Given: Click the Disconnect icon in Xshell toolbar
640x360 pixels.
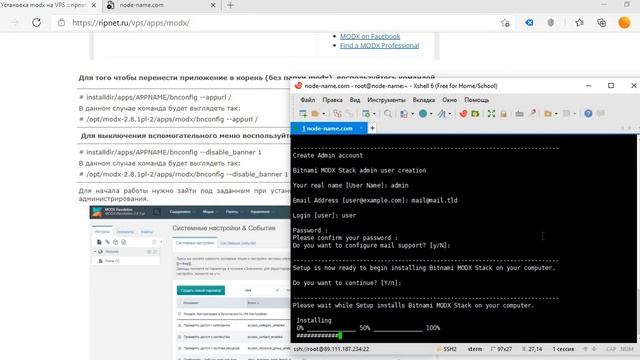Looking at the screenshot, I should tap(350, 113).
